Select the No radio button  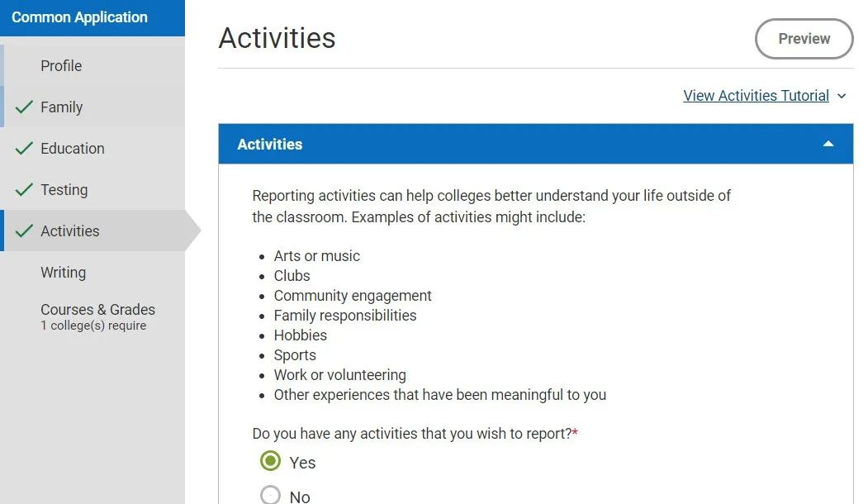coord(270,496)
